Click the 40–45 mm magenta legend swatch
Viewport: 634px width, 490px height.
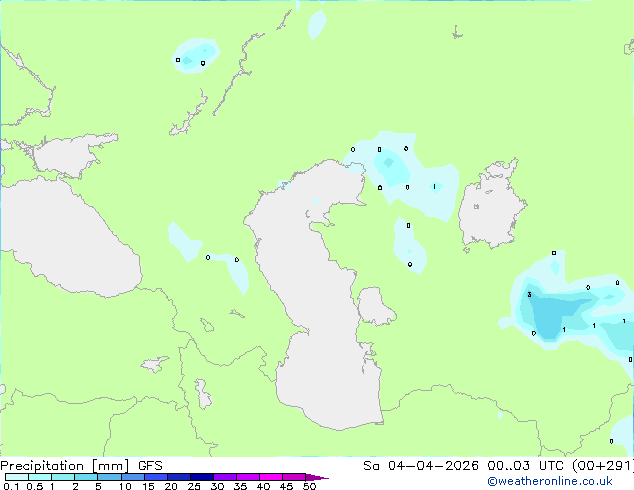coord(271,477)
